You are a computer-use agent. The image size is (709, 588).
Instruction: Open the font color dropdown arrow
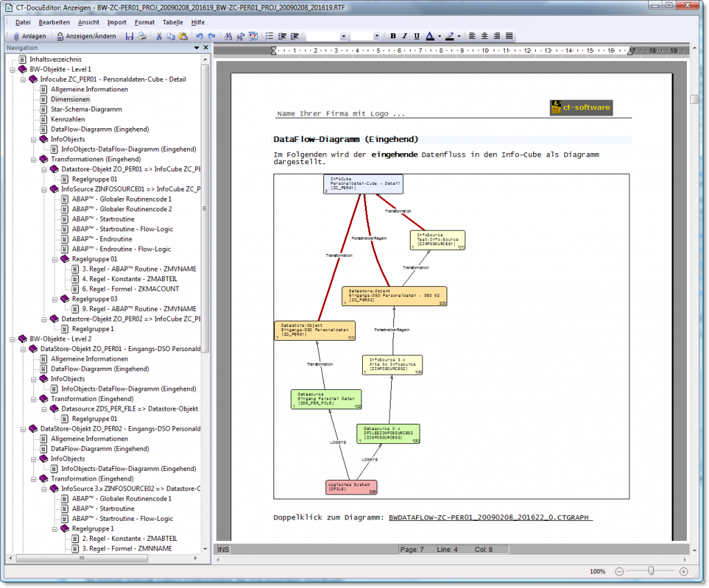tap(439, 35)
